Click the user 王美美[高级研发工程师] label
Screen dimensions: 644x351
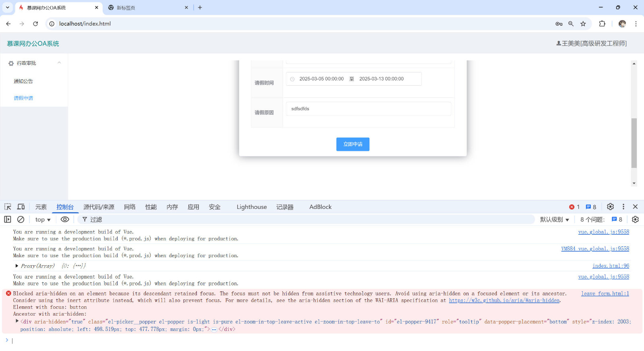591,43
